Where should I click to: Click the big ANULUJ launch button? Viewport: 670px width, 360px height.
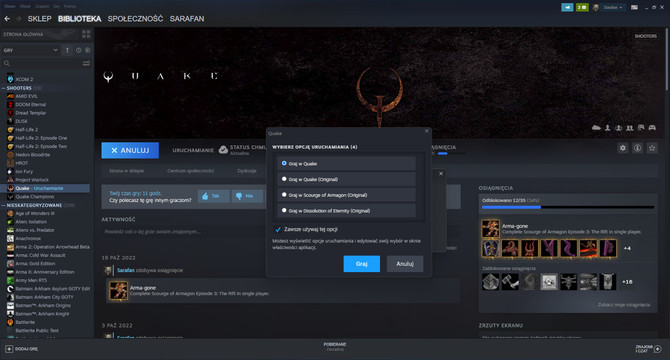(130, 150)
